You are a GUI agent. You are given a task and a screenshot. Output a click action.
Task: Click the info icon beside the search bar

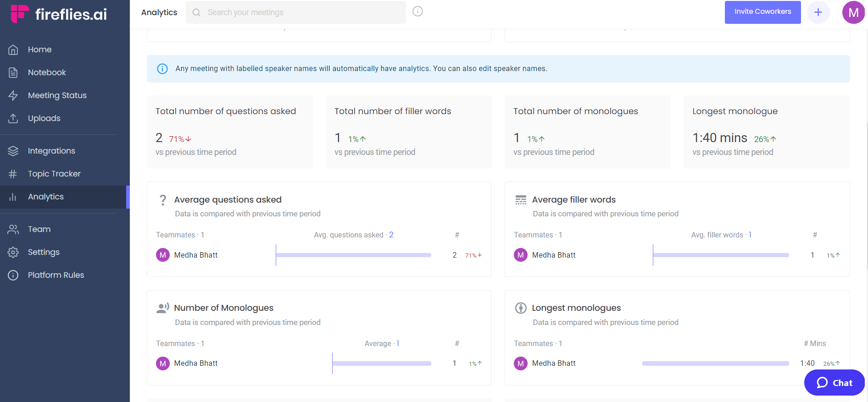(417, 11)
